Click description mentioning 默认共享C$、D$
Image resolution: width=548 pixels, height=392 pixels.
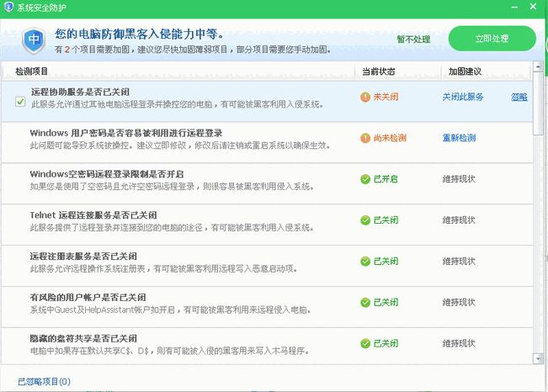170,351
